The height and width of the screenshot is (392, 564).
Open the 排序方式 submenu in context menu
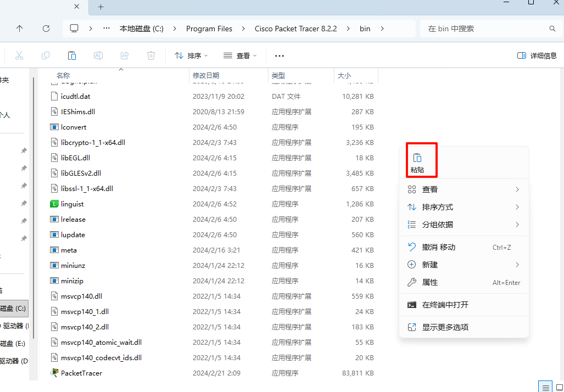click(464, 207)
